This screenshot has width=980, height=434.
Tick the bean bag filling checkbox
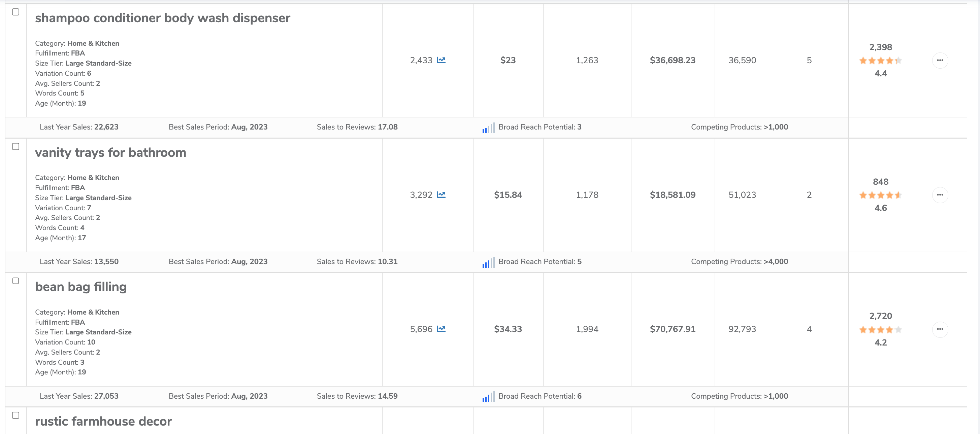point(15,281)
